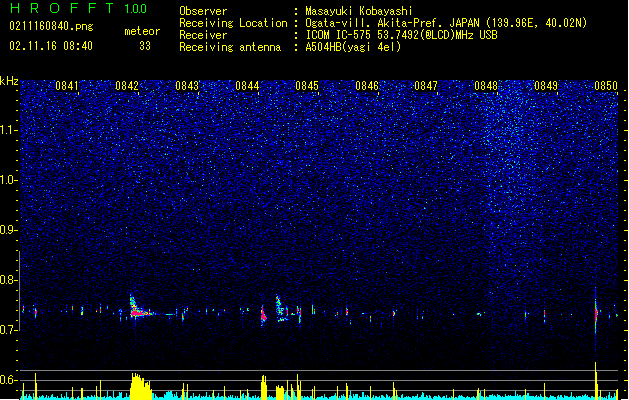Click the HROFFT 1.00 title text
The width and height of the screenshot is (629, 400).
(x=78, y=8)
